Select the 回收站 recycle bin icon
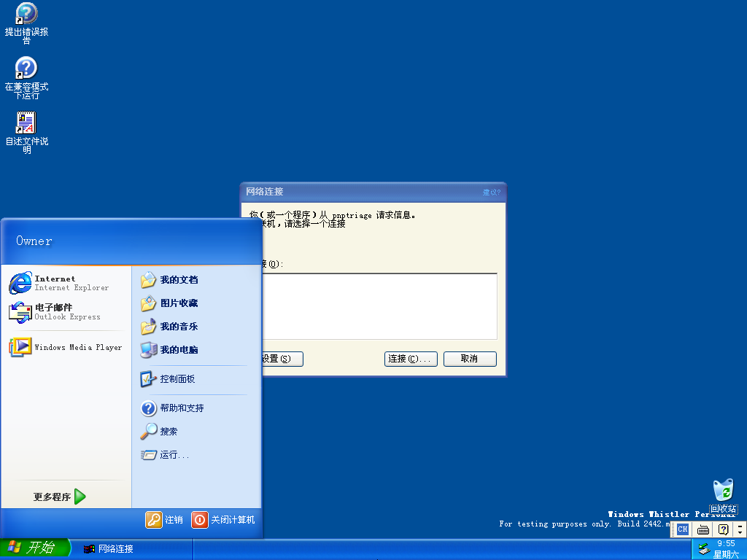 click(x=723, y=496)
